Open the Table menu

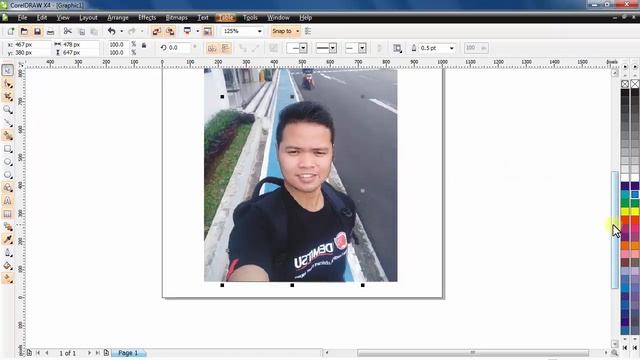(x=225, y=18)
